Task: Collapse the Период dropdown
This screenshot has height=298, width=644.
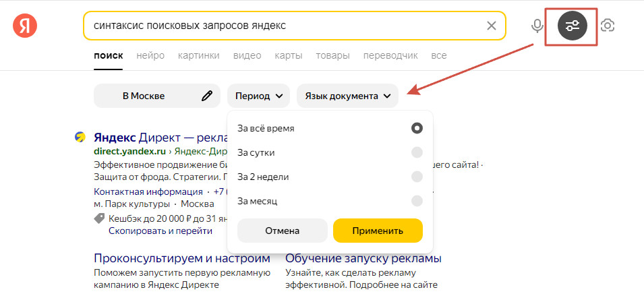Action: (258, 96)
